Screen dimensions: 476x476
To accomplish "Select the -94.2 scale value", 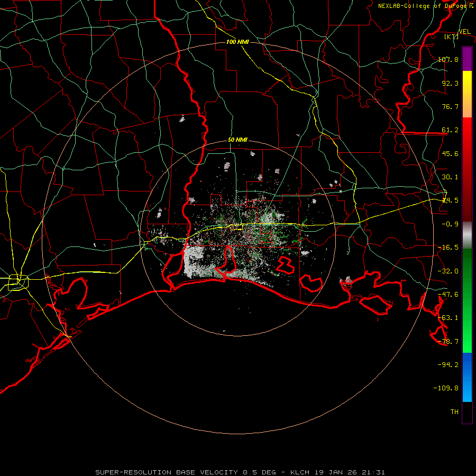I will click(448, 364).
